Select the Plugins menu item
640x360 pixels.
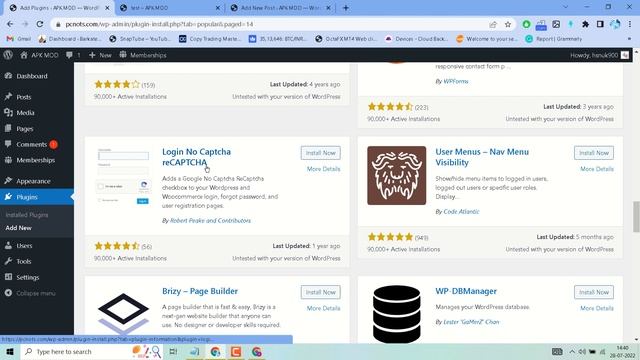(27, 197)
